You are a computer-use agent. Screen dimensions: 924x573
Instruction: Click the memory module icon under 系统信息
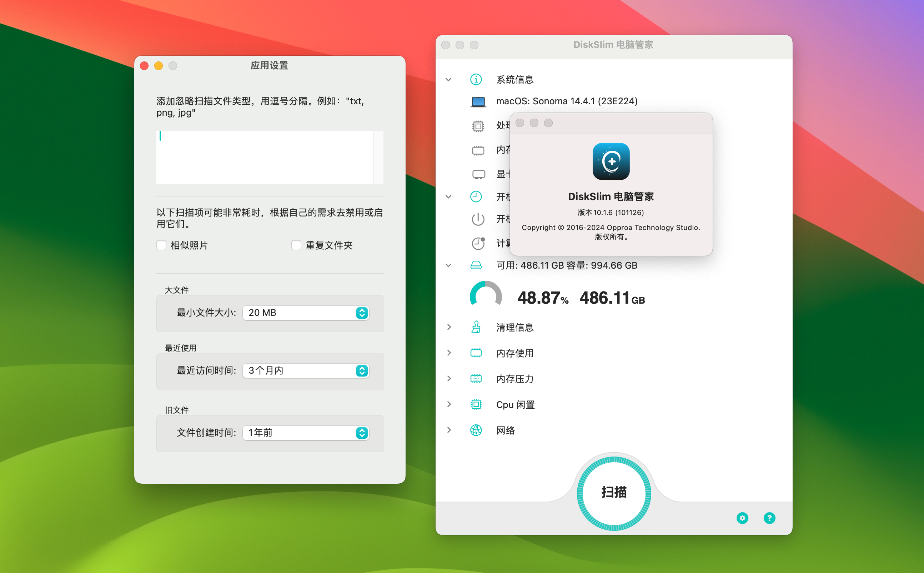[478, 150]
